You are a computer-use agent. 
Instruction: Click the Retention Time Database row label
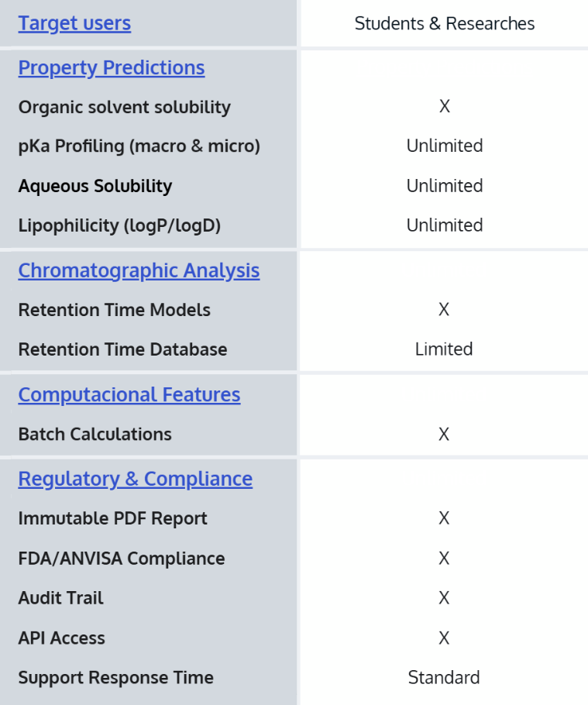(x=122, y=349)
